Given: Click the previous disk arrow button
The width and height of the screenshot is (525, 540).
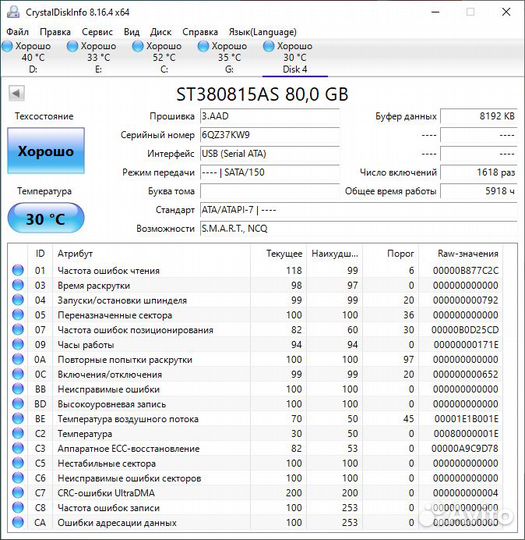Looking at the screenshot, I should coord(17,93).
